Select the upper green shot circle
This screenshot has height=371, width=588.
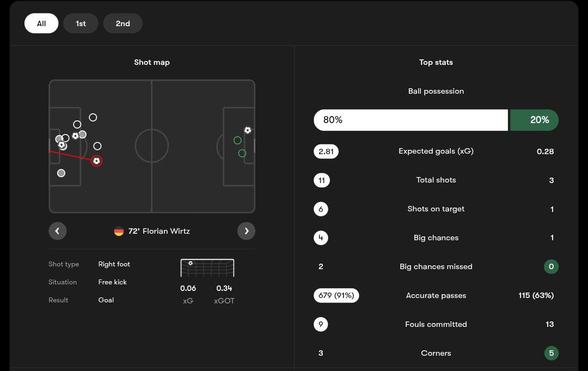pos(237,141)
